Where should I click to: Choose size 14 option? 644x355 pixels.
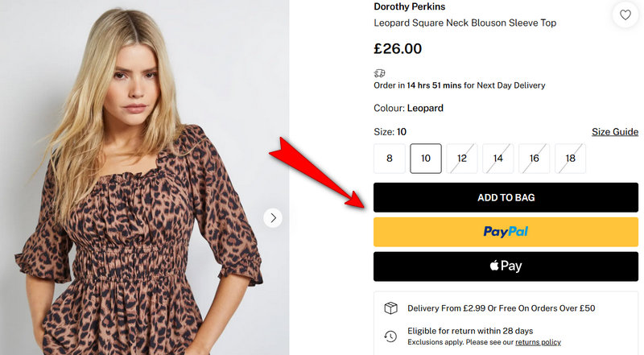498,159
